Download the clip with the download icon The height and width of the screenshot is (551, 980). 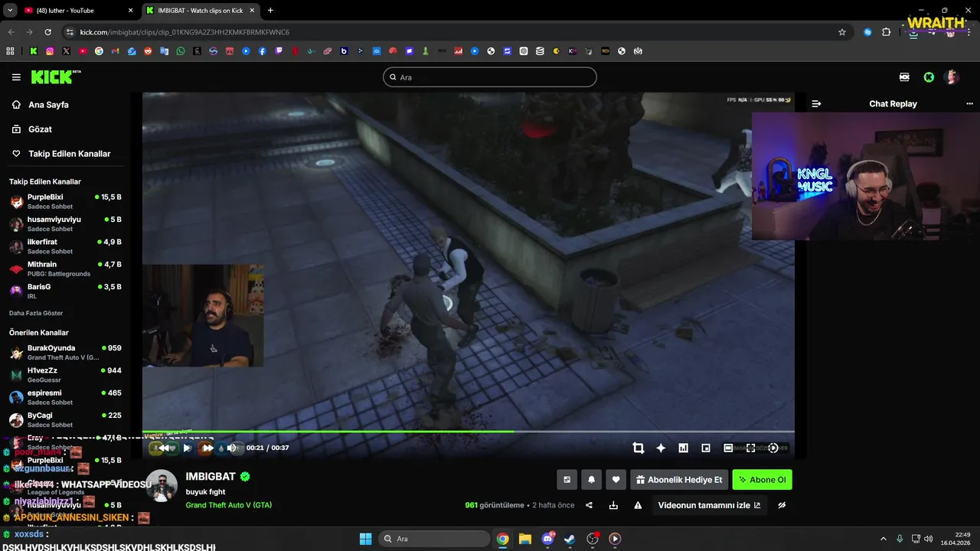pos(613,505)
